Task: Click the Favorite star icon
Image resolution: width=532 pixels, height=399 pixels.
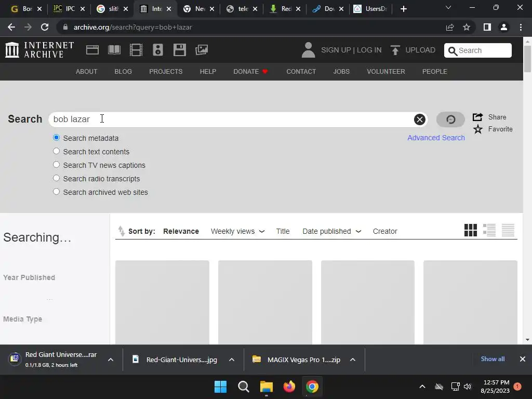Action: tap(478, 129)
